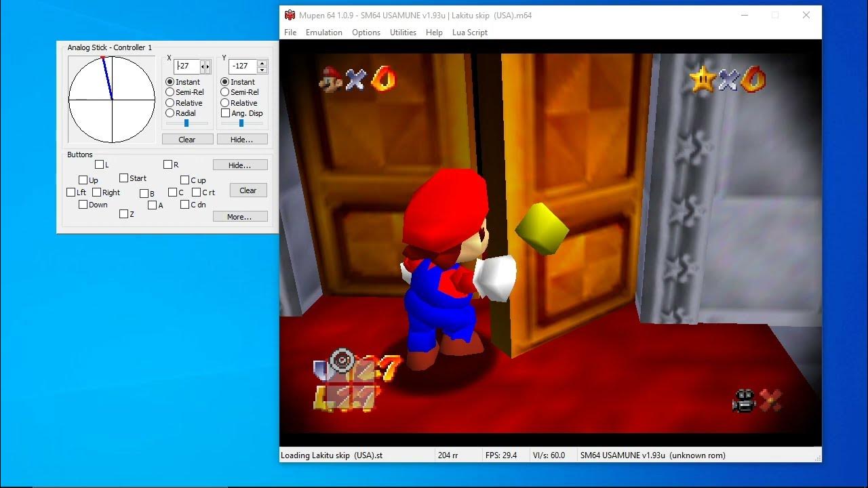The image size is (868, 488).
Task: Check the Z button checkbox
Action: tap(124, 214)
